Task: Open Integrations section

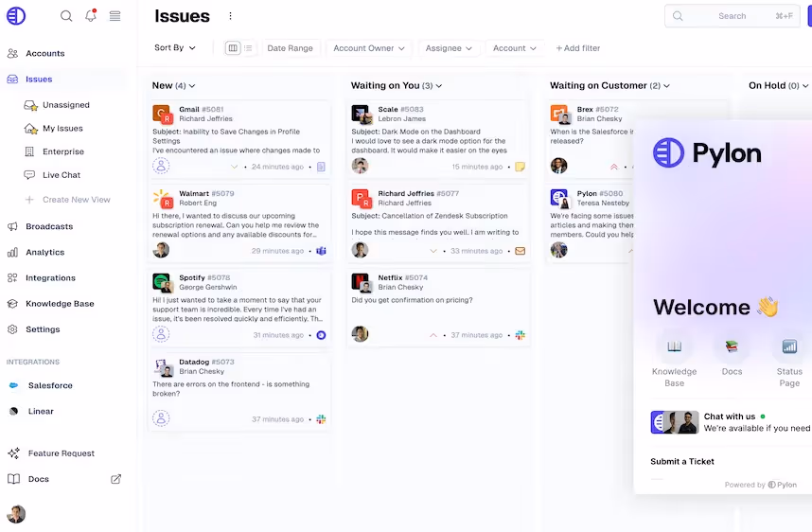Action: pyautogui.click(x=50, y=278)
